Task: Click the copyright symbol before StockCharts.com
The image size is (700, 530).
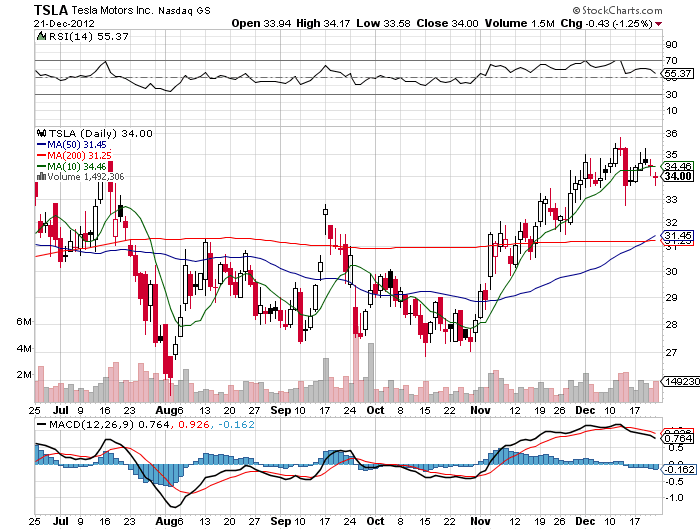Action: [576, 10]
